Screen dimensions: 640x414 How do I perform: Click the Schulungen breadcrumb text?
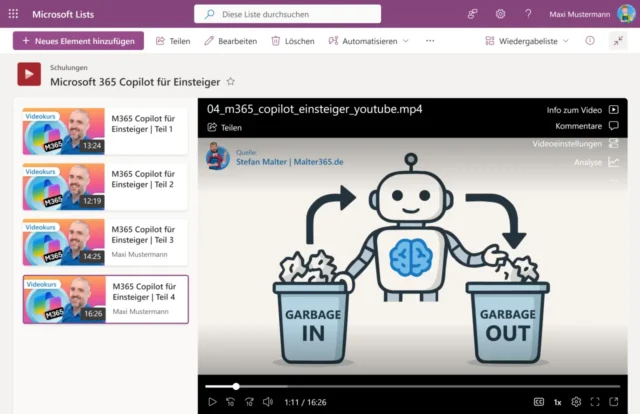[69, 67]
